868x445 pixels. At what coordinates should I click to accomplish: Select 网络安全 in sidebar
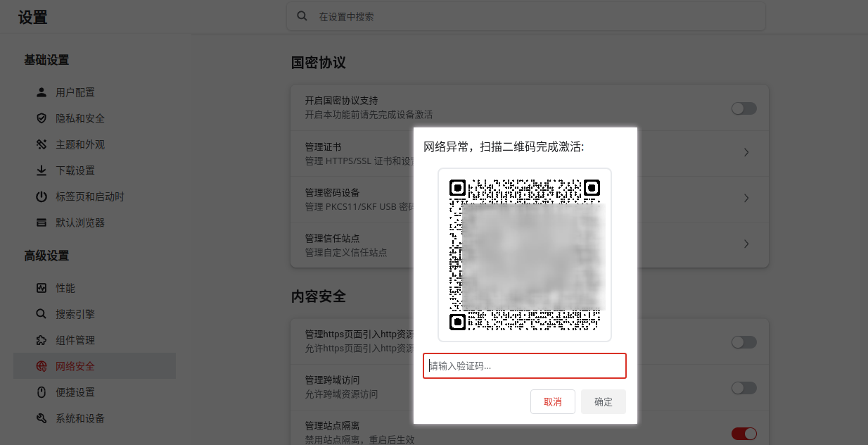[95, 366]
